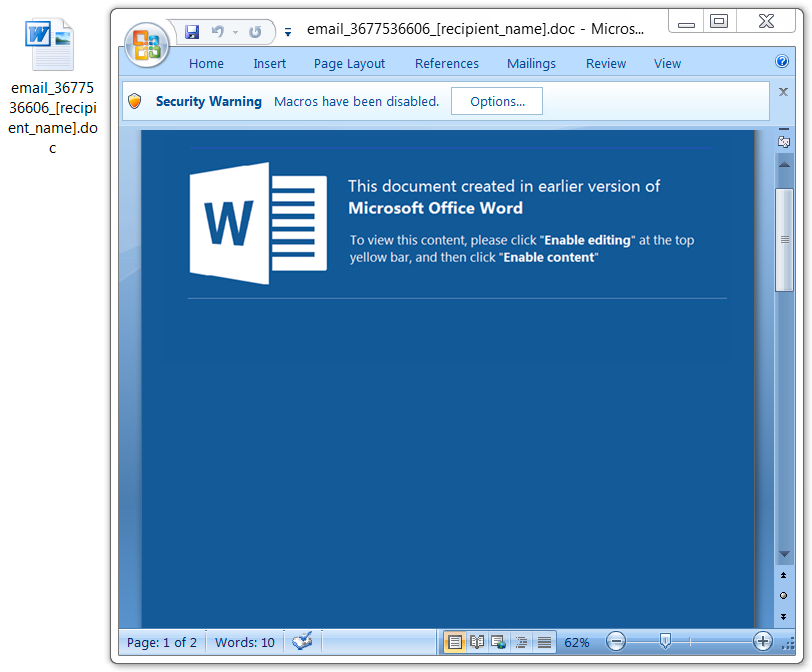
Task: Click the proofing errors status icon
Action: [x=302, y=641]
